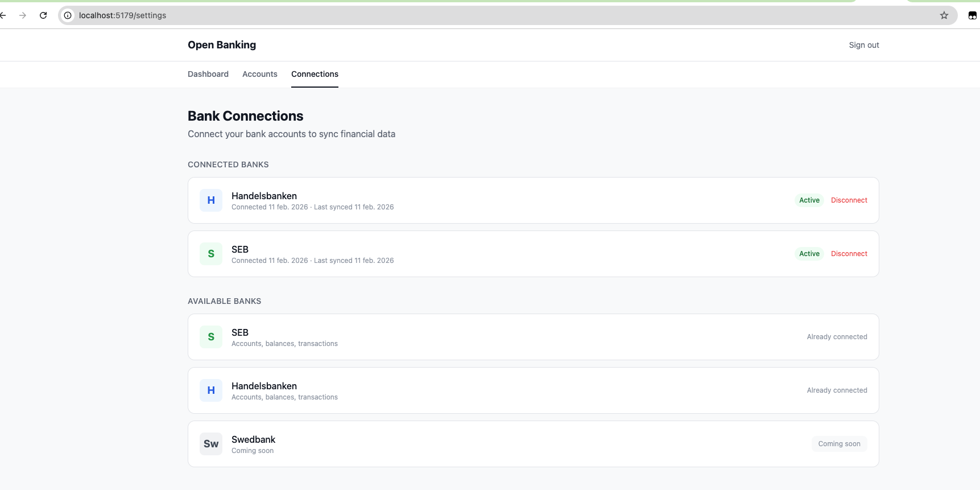Click the Swedbank Coming soon badge
Screen dimensions: 980x490
(839, 444)
